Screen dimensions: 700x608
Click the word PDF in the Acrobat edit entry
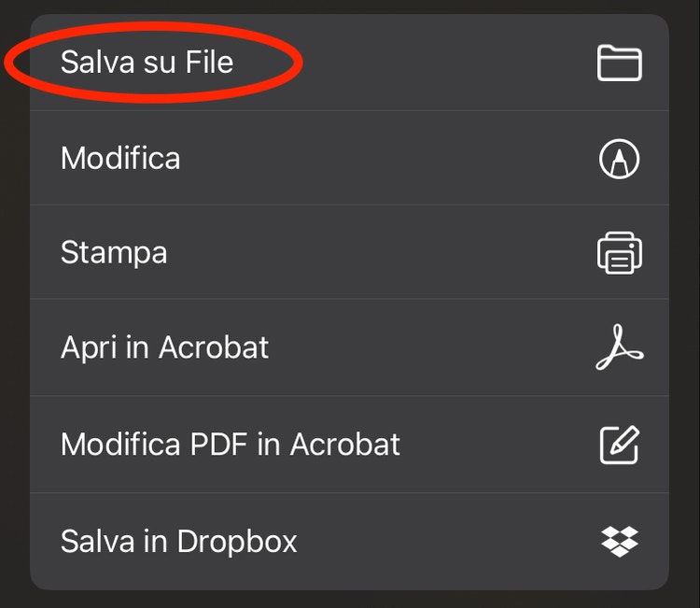click(x=218, y=444)
